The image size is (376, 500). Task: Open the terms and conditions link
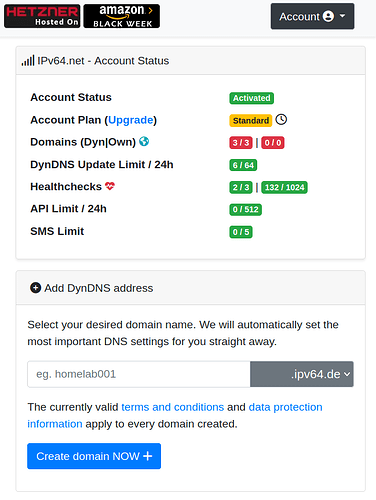point(173,407)
